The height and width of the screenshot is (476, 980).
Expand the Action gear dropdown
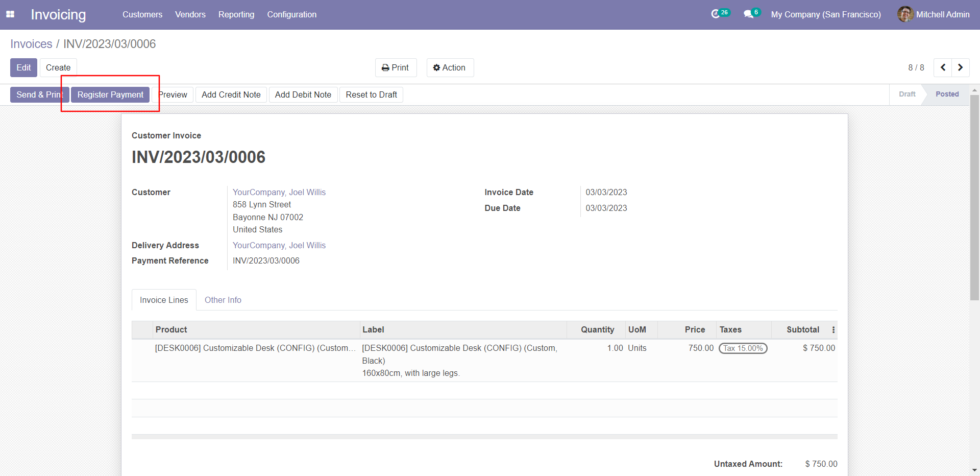tap(450, 67)
